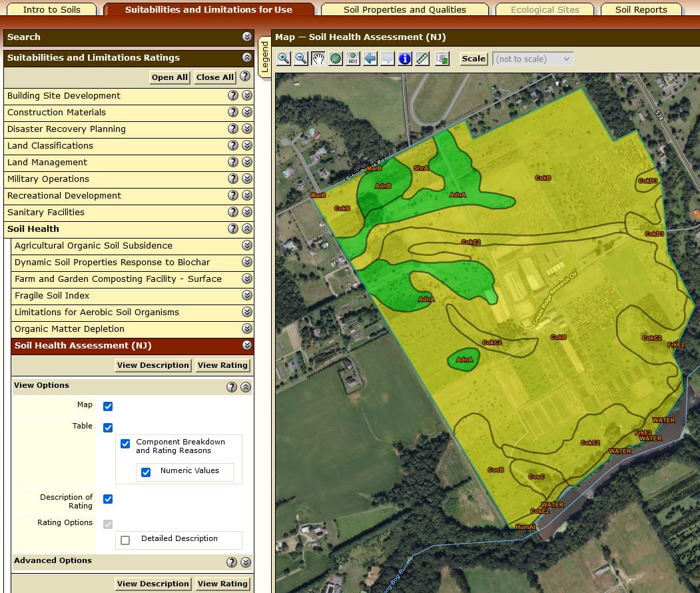Select the Zoom In map tool
700x593 pixels.
coord(284,59)
